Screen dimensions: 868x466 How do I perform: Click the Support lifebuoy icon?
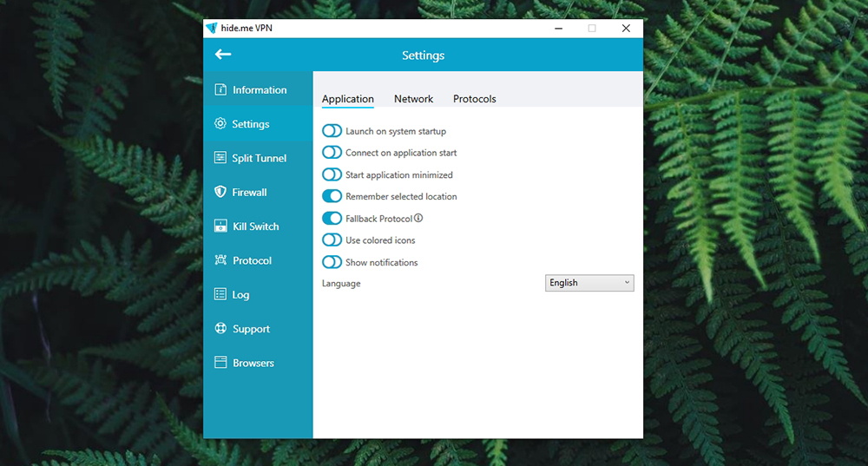coord(220,328)
